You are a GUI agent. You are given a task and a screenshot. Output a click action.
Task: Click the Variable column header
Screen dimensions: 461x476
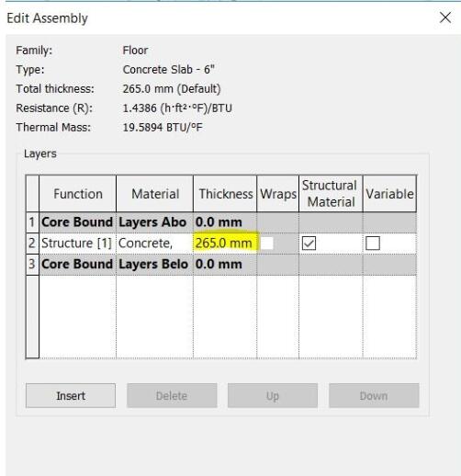tap(389, 194)
